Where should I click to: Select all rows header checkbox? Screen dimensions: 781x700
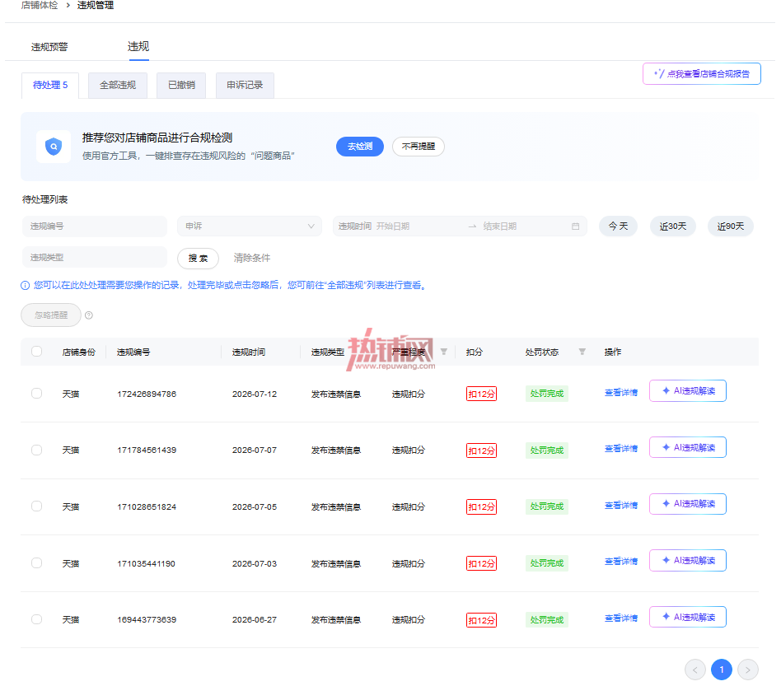[36, 351]
